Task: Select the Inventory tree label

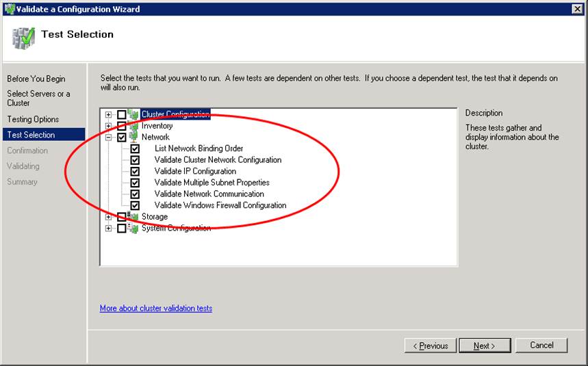Action: [x=157, y=126]
